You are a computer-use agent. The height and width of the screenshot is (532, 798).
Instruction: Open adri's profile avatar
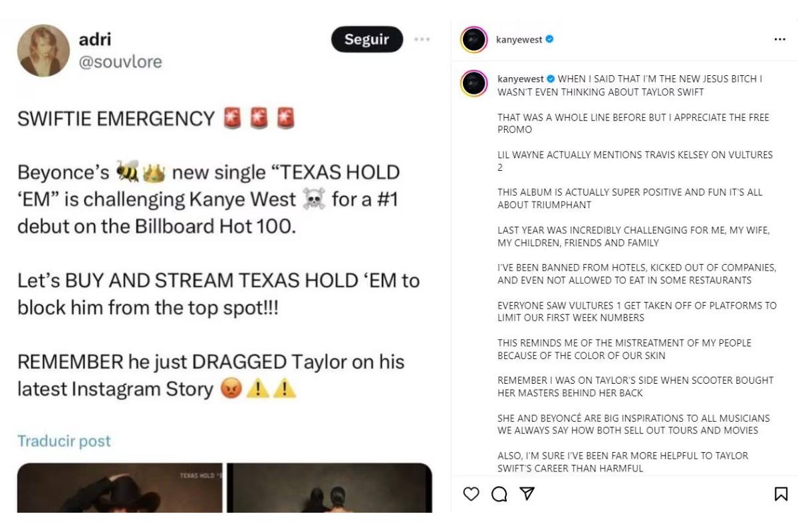[x=44, y=51]
